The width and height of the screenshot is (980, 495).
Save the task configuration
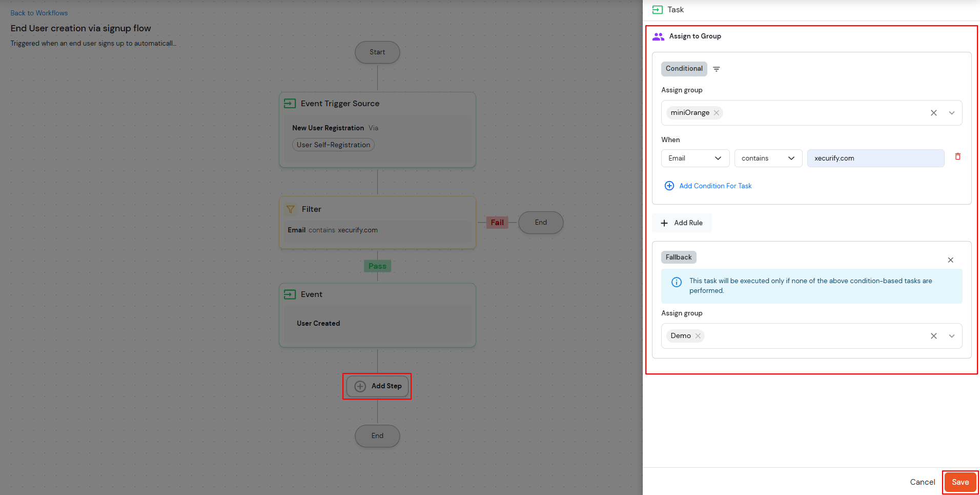[x=960, y=482]
